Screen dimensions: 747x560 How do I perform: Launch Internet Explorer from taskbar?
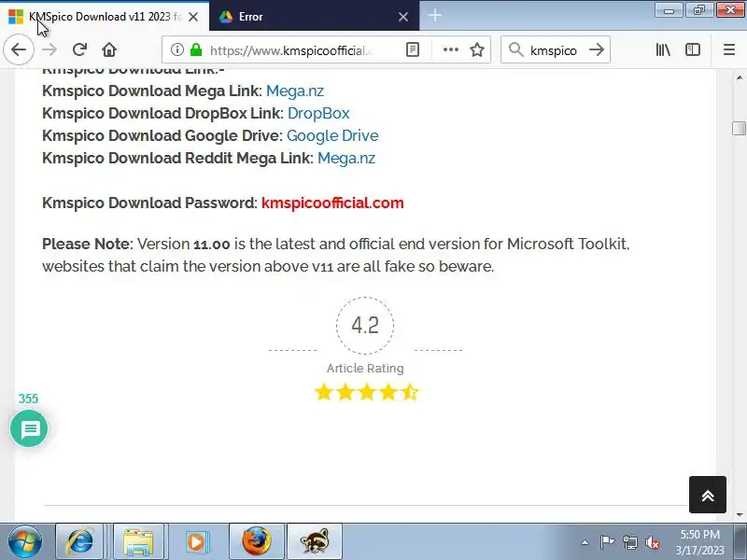coord(79,542)
